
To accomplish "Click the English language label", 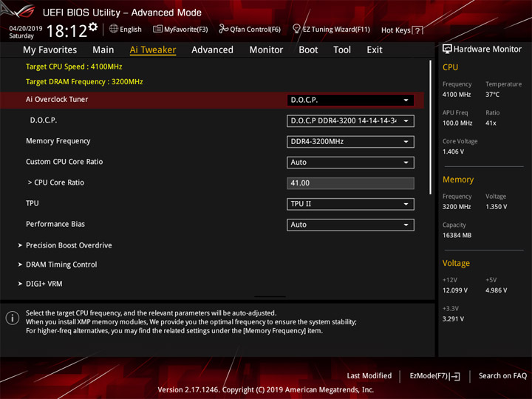I will click(x=131, y=30).
